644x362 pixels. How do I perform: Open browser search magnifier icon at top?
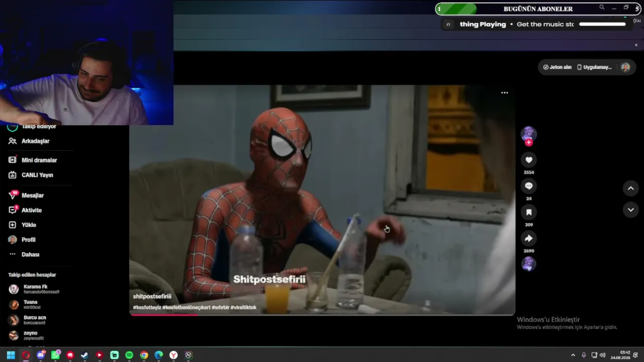[602, 8]
